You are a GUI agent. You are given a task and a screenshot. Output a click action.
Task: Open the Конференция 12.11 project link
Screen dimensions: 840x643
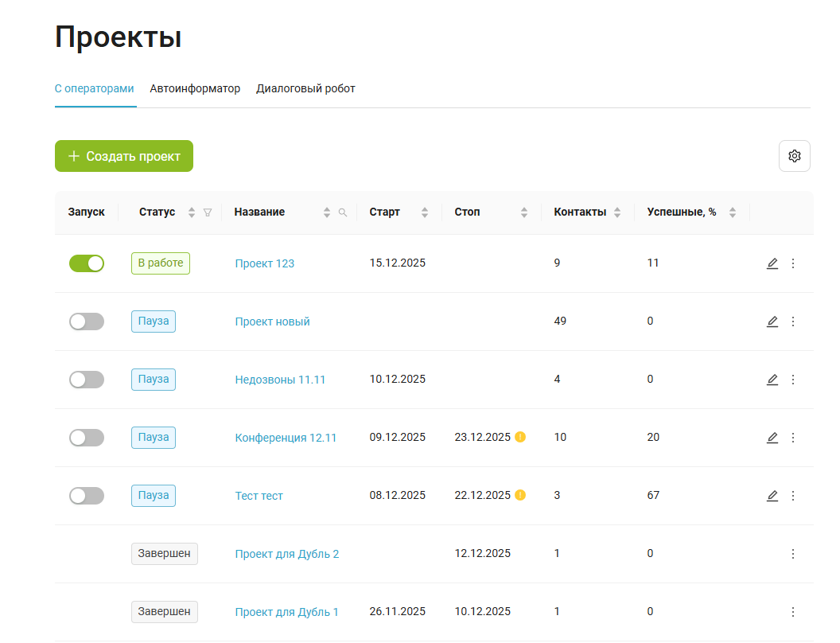click(286, 438)
